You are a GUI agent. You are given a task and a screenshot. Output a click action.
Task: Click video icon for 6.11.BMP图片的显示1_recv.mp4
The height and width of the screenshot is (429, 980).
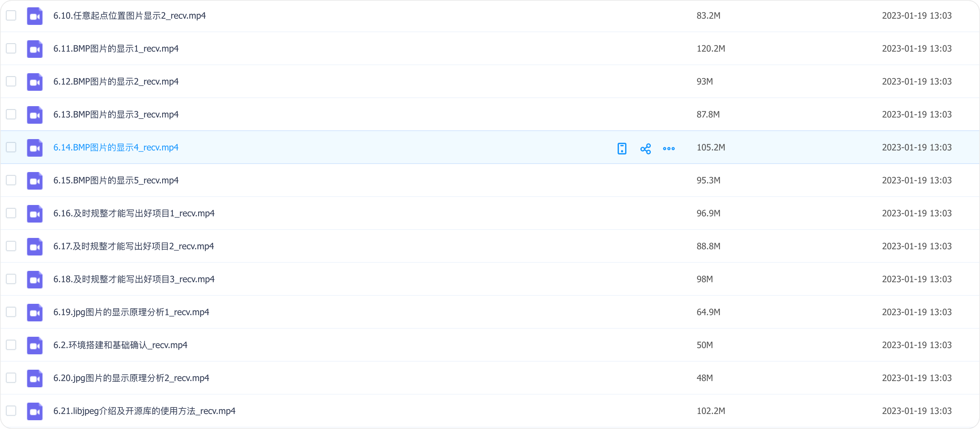[x=35, y=49]
